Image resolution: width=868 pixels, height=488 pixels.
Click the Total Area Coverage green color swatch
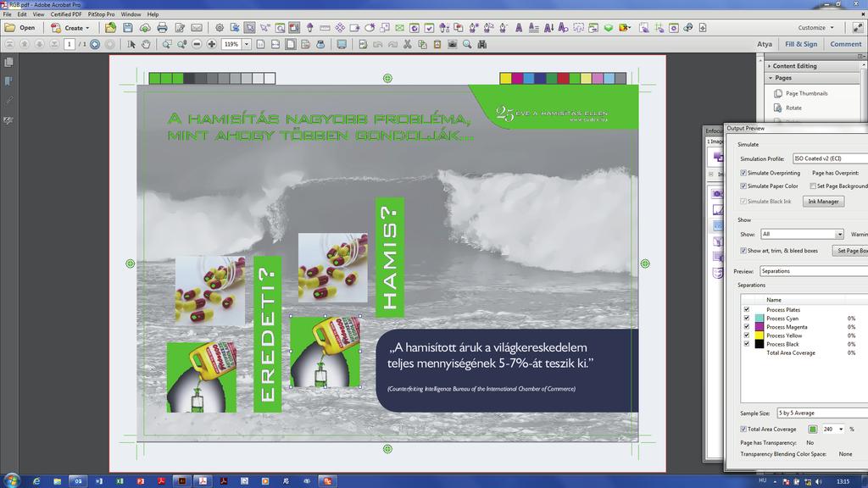click(x=813, y=429)
